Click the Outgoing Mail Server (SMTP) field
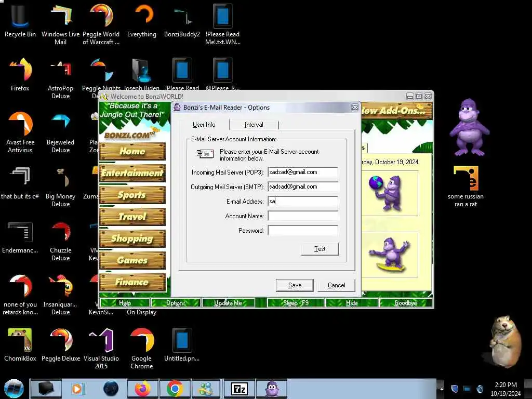This screenshot has height=399, width=532. point(303,187)
